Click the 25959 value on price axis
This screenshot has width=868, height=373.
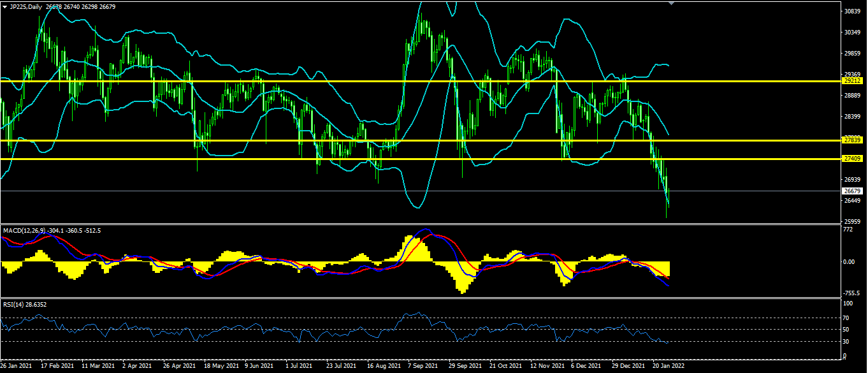point(852,222)
